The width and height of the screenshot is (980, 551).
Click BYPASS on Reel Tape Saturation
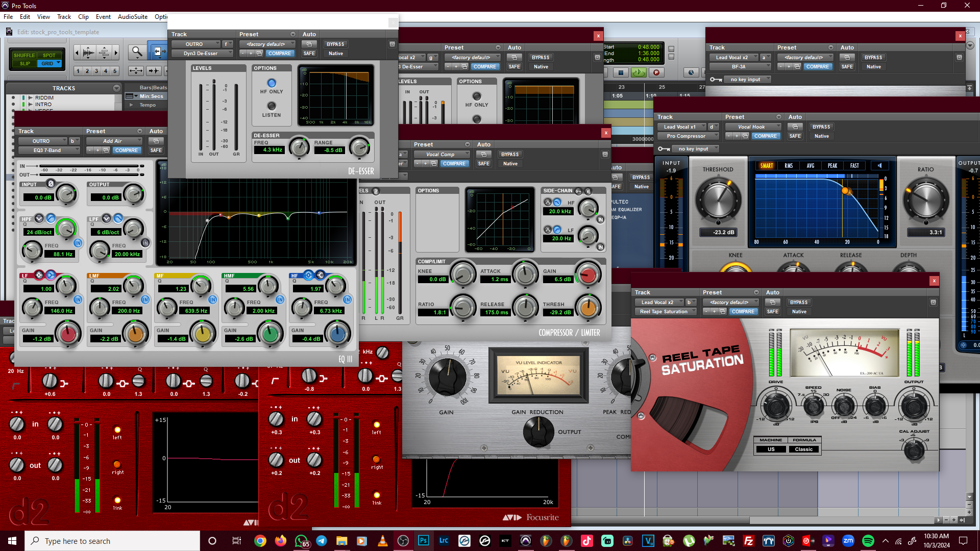point(799,303)
